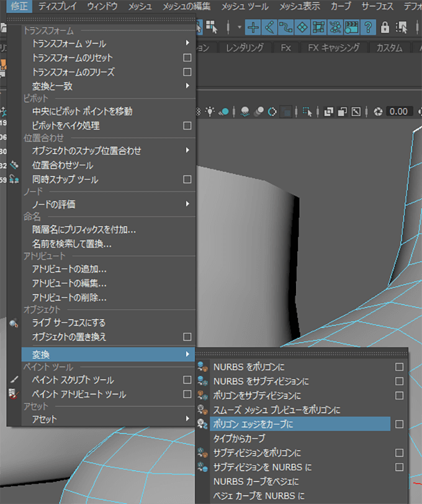Toggle the deformations selection mask icon

[319, 27]
